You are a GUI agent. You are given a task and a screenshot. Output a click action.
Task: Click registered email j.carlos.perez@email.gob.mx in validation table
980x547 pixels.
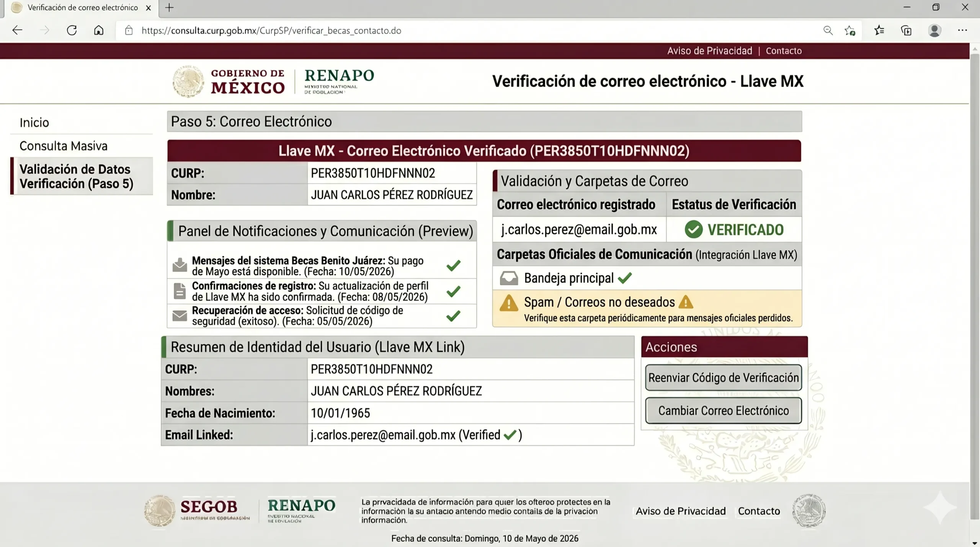point(579,230)
